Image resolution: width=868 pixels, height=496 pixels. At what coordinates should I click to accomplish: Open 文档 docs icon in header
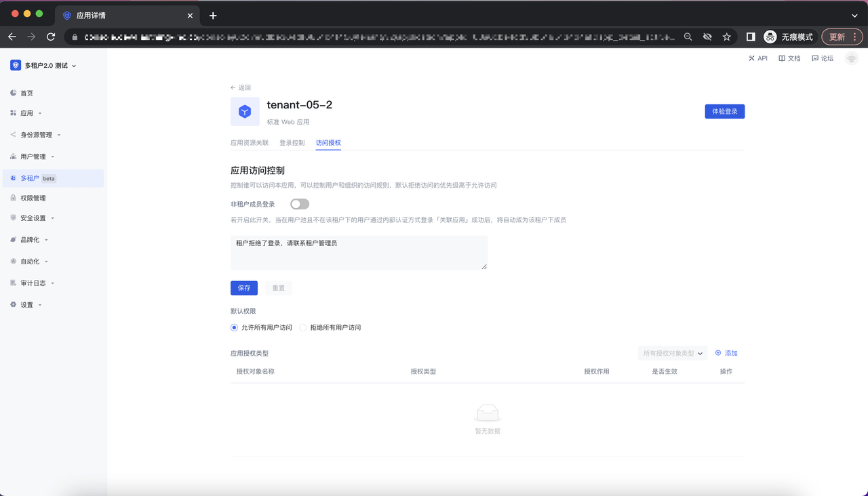(x=782, y=58)
